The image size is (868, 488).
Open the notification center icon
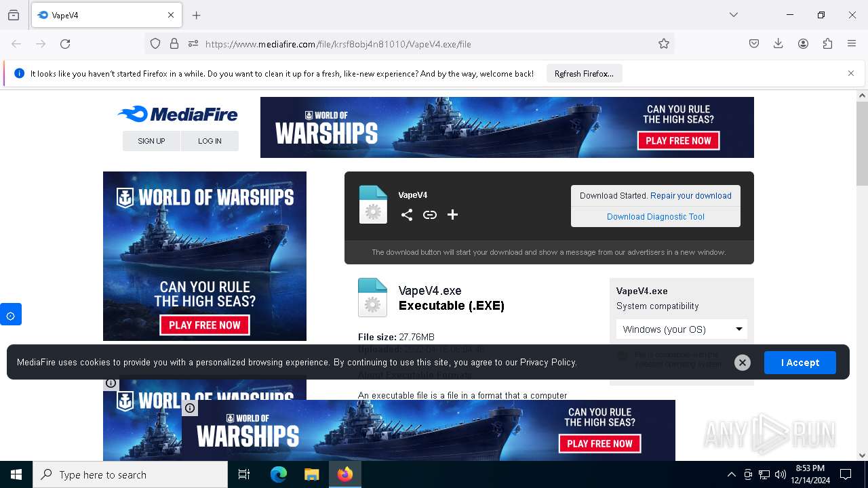coord(846,474)
